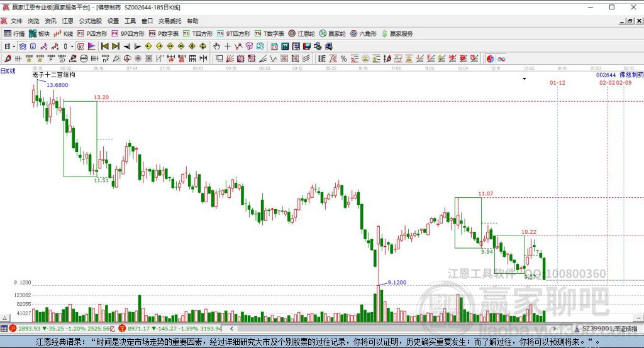Click the 9.1200 low price label
This screenshot has height=348, width=644.
(397, 282)
